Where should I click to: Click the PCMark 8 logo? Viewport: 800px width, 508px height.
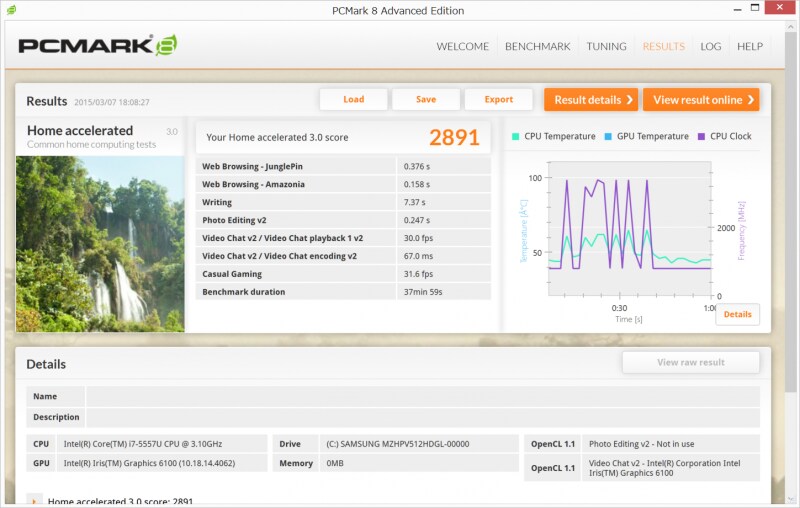[98, 46]
